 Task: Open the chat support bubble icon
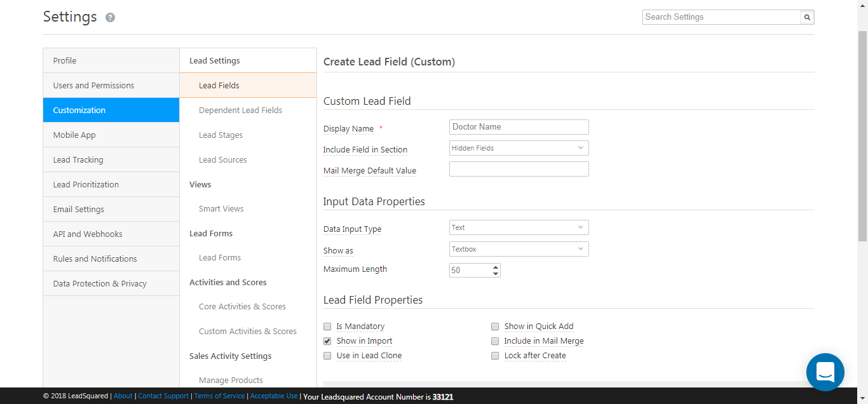(825, 372)
